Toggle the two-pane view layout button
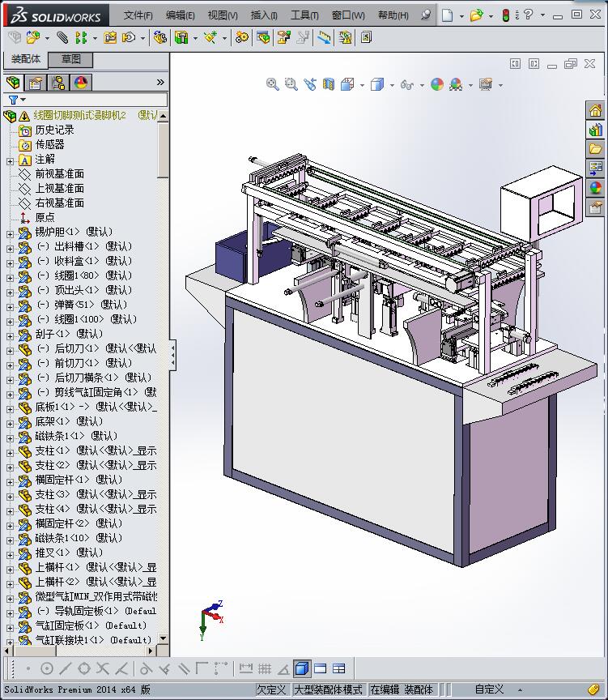 (321, 668)
